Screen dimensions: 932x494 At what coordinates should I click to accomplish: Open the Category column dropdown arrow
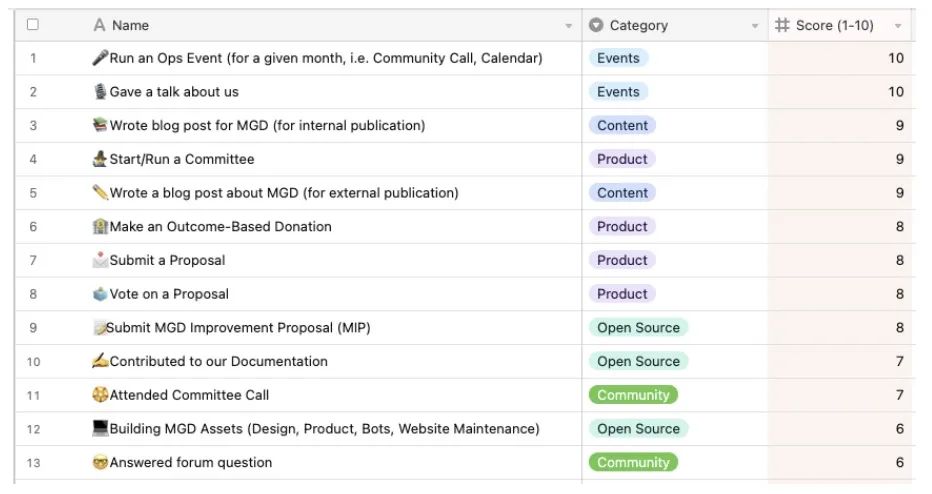[x=755, y=26]
